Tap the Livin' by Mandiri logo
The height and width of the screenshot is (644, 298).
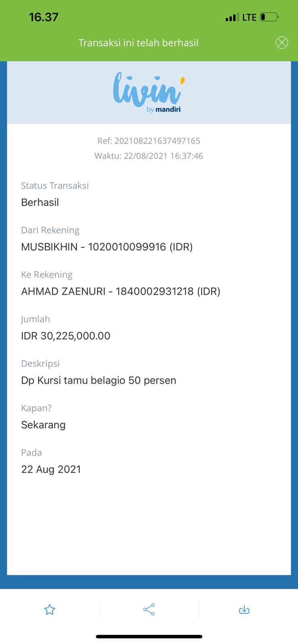pyautogui.click(x=149, y=92)
